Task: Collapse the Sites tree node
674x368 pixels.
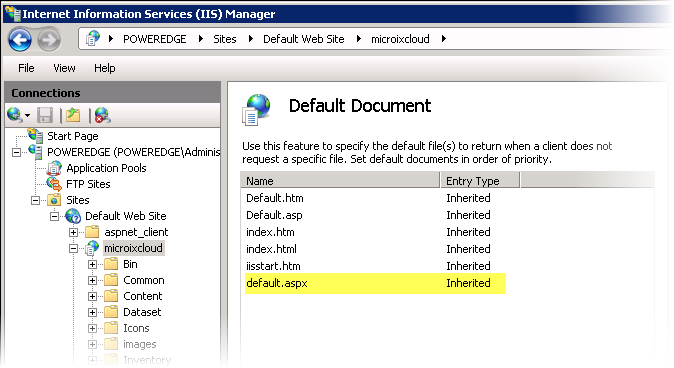Action: click(35, 200)
